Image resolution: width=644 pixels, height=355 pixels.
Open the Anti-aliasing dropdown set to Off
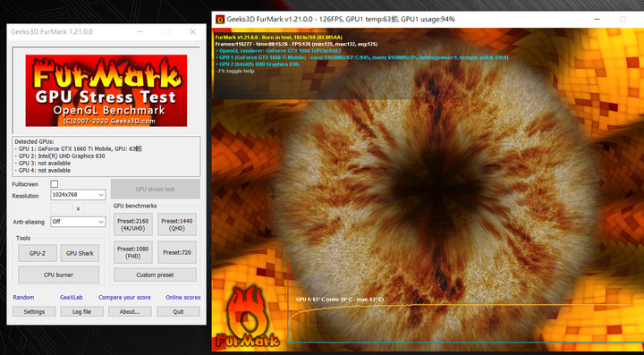click(x=78, y=222)
